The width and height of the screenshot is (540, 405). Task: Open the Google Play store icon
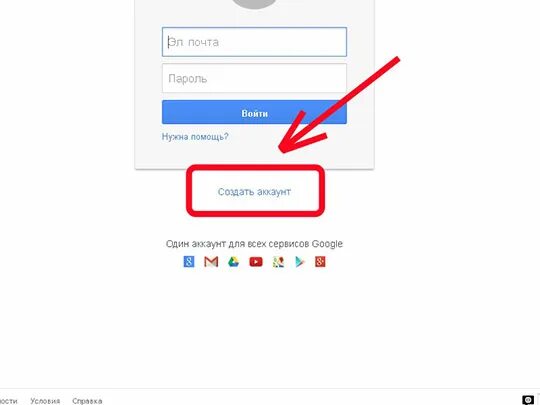(x=300, y=262)
